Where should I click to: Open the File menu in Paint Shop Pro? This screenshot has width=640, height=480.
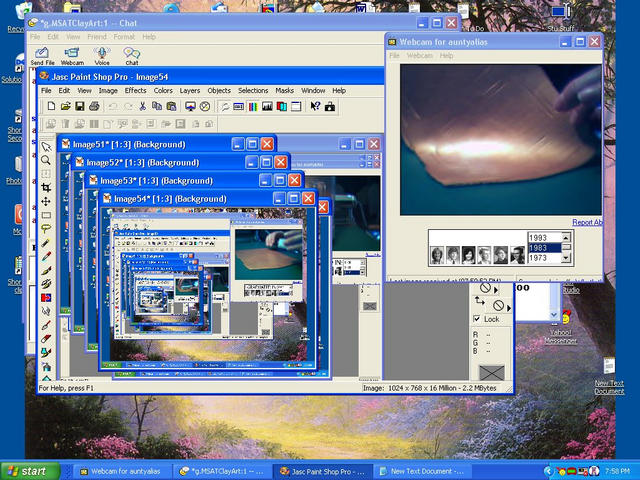(x=46, y=91)
